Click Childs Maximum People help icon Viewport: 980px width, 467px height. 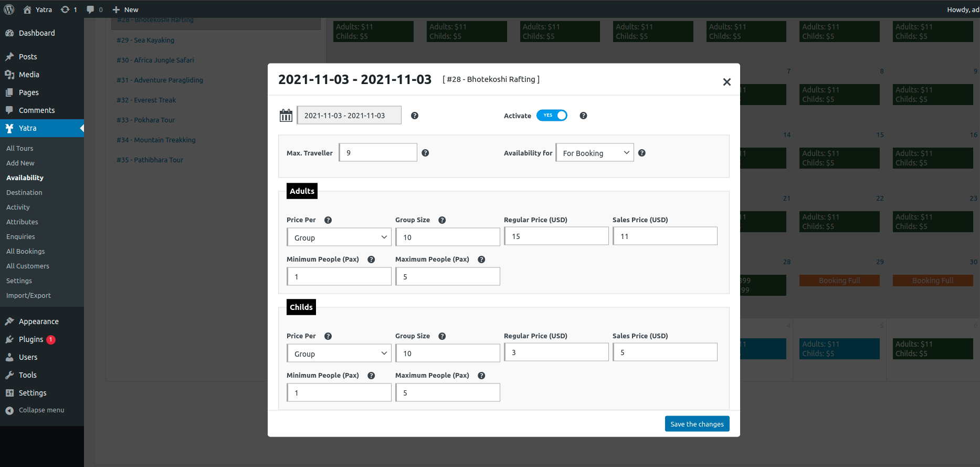tap(481, 376)
